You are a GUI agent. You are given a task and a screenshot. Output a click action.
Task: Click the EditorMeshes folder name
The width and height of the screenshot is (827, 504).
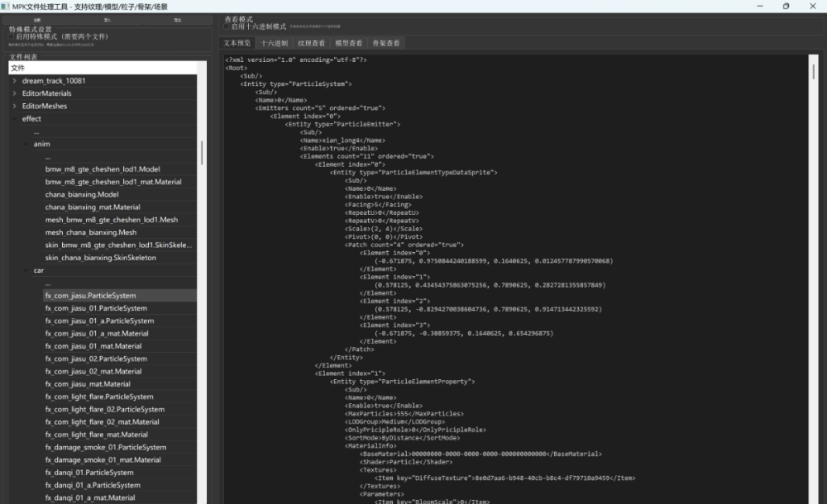coord(45,106)
